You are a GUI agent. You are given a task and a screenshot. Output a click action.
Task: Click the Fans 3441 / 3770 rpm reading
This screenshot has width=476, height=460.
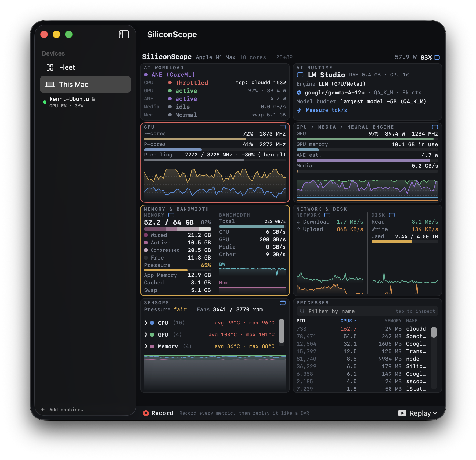point(230,310)
